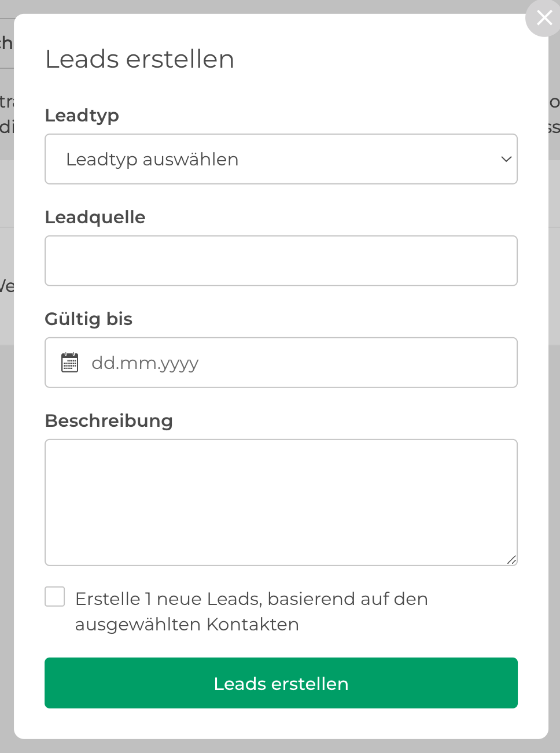Tick the 'Erstelle 1 neue Leads' checkbox

pyautogui.click(x=55, y=597)
